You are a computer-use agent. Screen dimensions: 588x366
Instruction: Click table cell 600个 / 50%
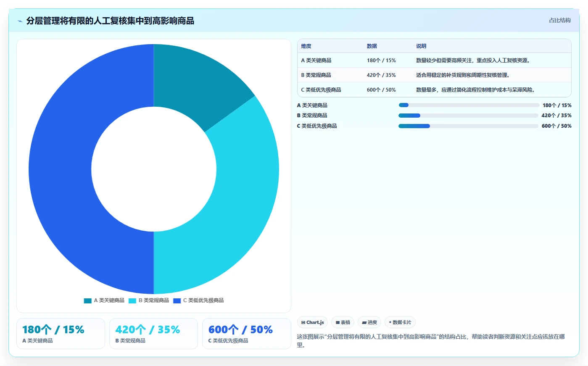click(x=381, y=90)
